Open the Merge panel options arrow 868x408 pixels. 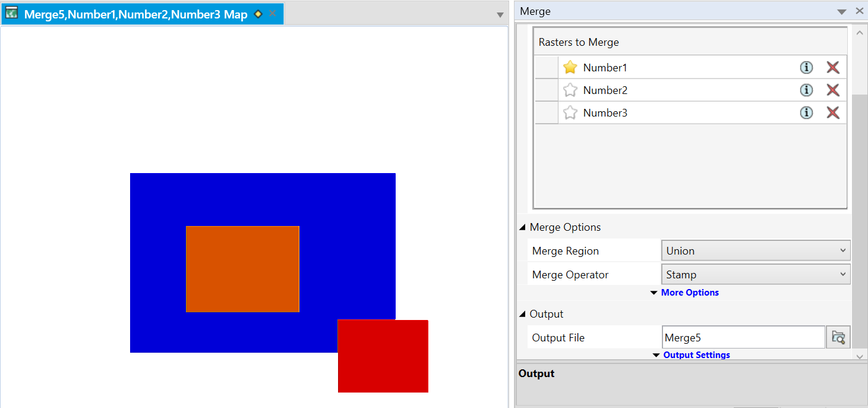pos(841,12)
